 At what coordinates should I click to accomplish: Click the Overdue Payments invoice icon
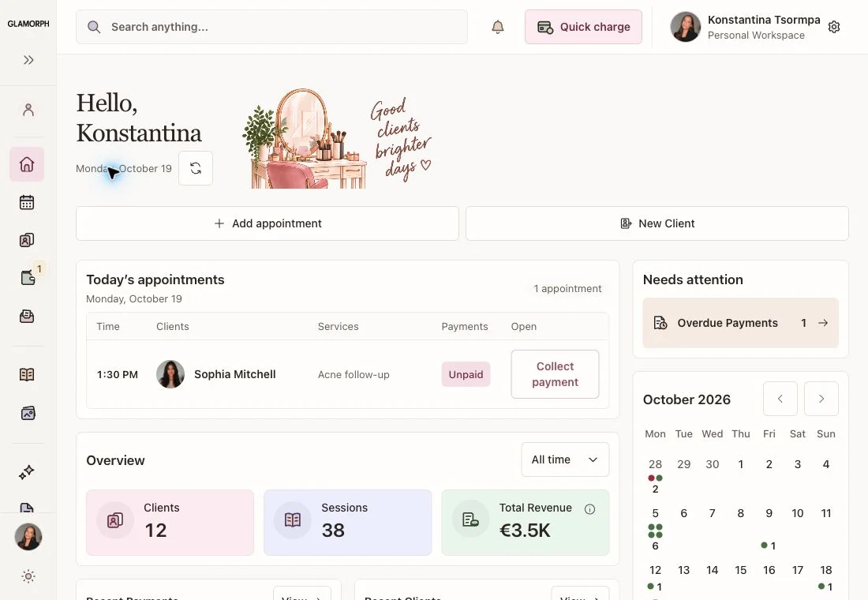660,323
